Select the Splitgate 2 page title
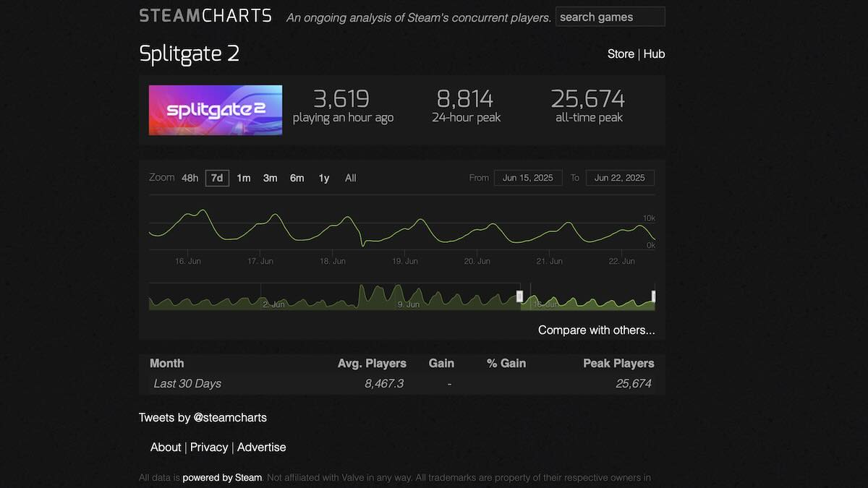This screenshot has height=488, width=868. [x=189, y=53]
